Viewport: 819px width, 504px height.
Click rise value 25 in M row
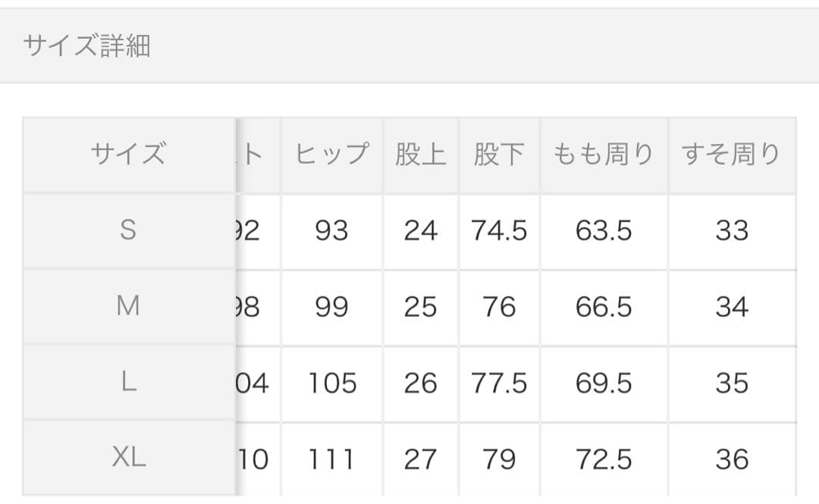point(420,307)
